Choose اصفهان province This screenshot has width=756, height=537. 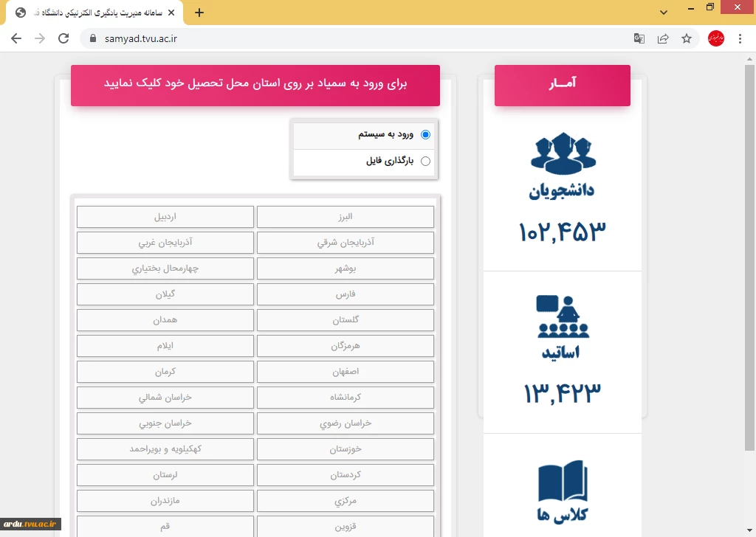point(346,371)
